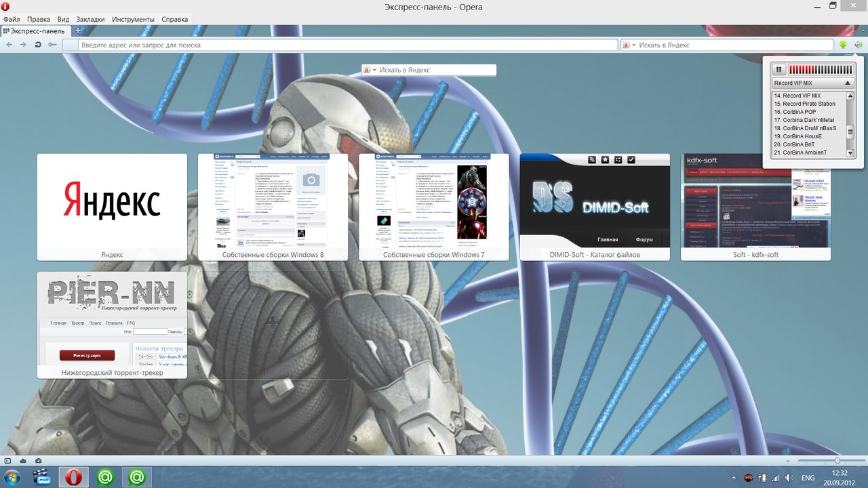Select station 14. Record VIP MIX
Viewport: 868px width, 488px height.
pyautogui.click(x=809, y=96)
